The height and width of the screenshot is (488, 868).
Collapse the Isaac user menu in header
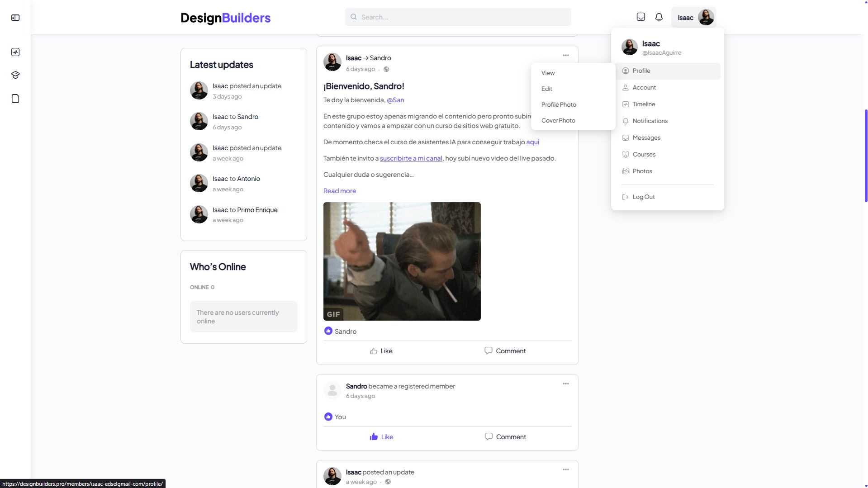click(693, 18)
